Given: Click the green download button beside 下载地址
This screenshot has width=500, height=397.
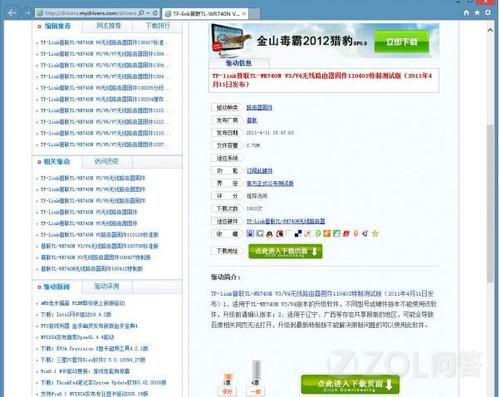Looking at the screenshot, I should click(x=285, y=251).
